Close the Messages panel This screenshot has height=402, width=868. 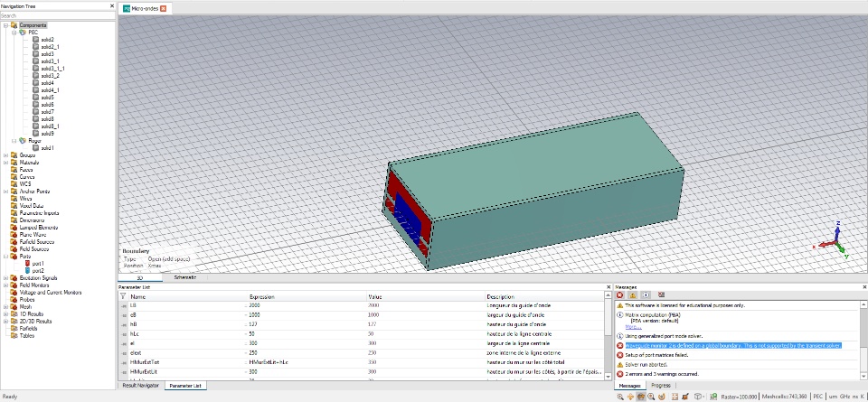864,287
